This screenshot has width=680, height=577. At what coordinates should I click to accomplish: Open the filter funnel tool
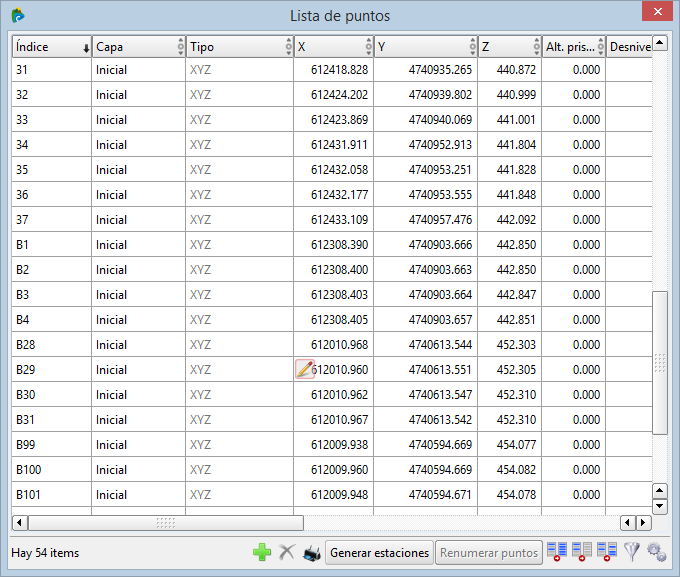point(632,552)
